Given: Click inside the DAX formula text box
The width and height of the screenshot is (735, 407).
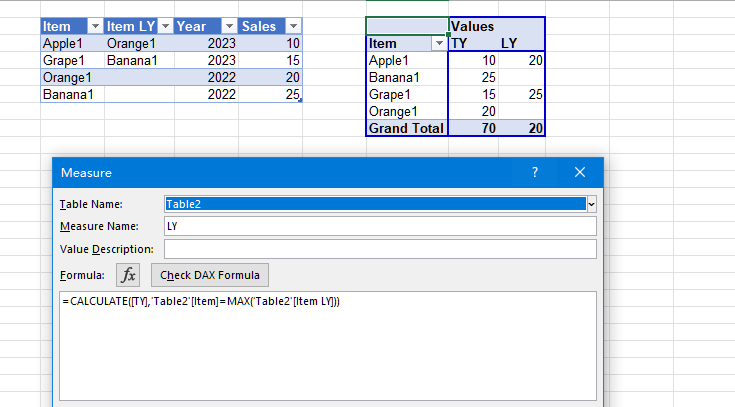Looking at the screenshot, I should [x=328, y=346].
